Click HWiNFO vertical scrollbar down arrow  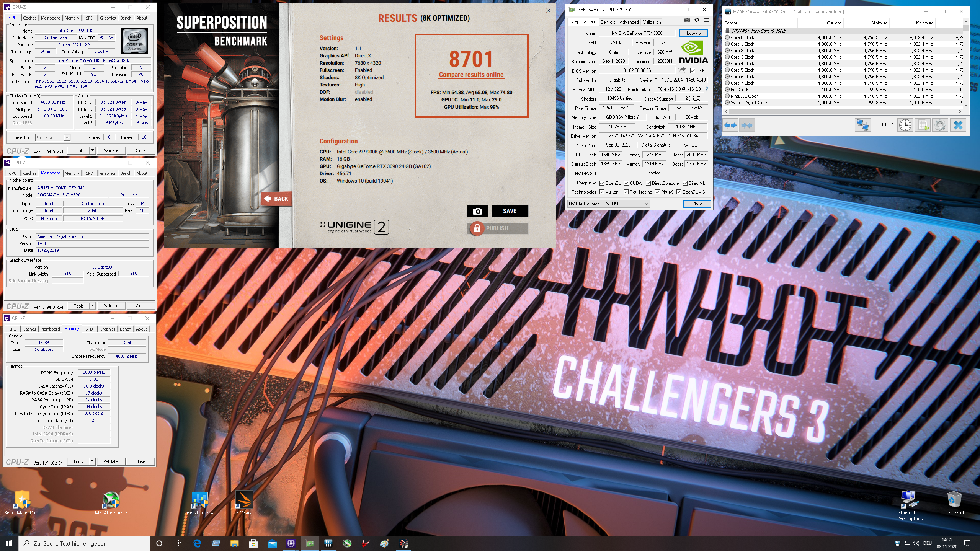(x=966, y=105)
